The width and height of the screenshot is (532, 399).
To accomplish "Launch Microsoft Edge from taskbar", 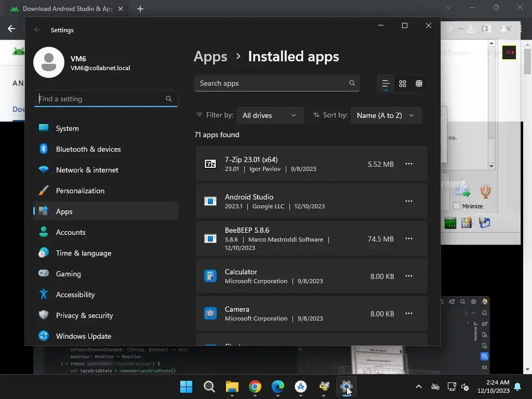I will pos(278,387).
